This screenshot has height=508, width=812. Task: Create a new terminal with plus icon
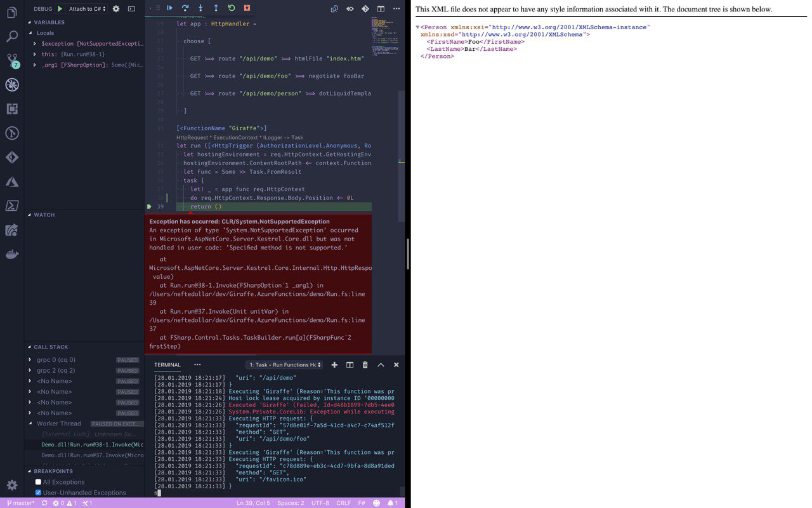[334, 365]
